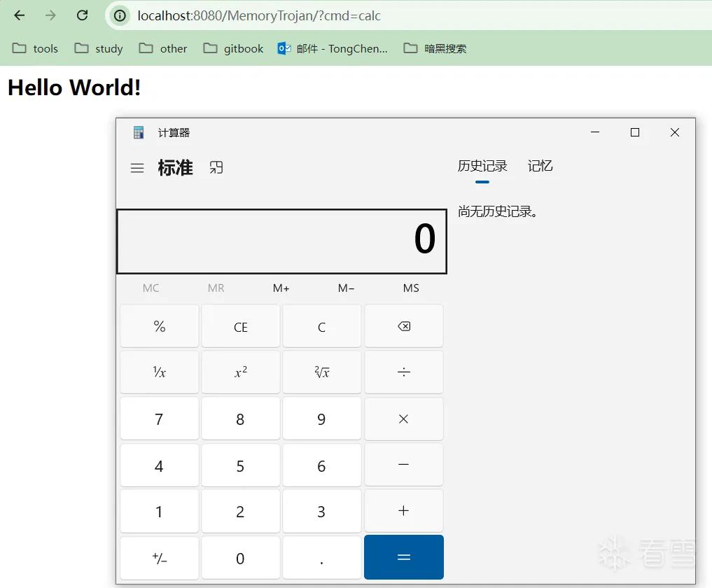The image size is (712, 588).
Task: Click the equals button
Action: 404,557
